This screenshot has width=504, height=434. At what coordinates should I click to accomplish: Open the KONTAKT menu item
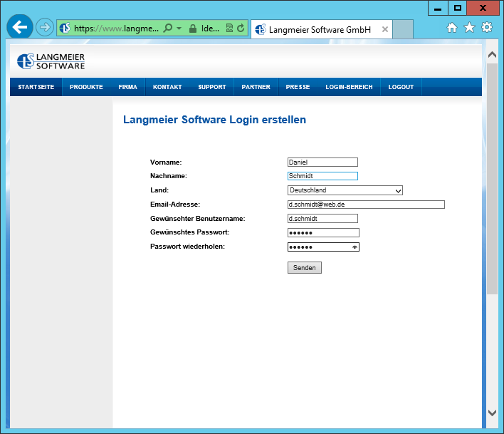[167, 87]
